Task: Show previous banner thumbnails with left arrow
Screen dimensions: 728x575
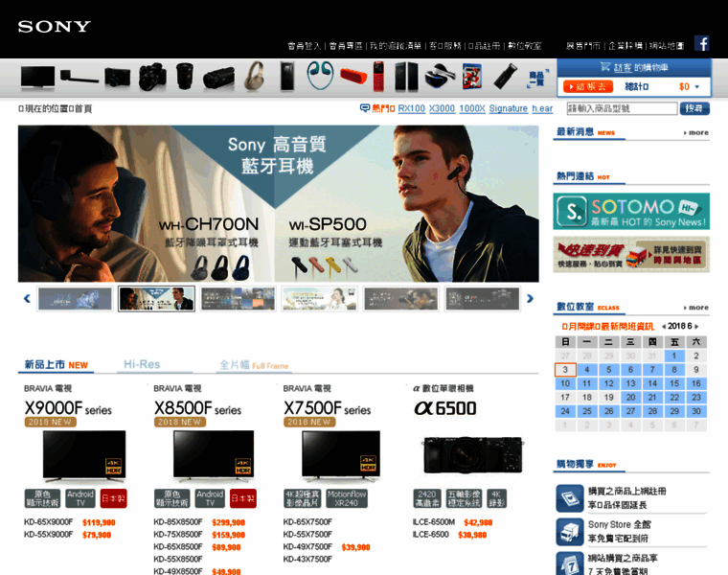Action: tap(27, 299)
